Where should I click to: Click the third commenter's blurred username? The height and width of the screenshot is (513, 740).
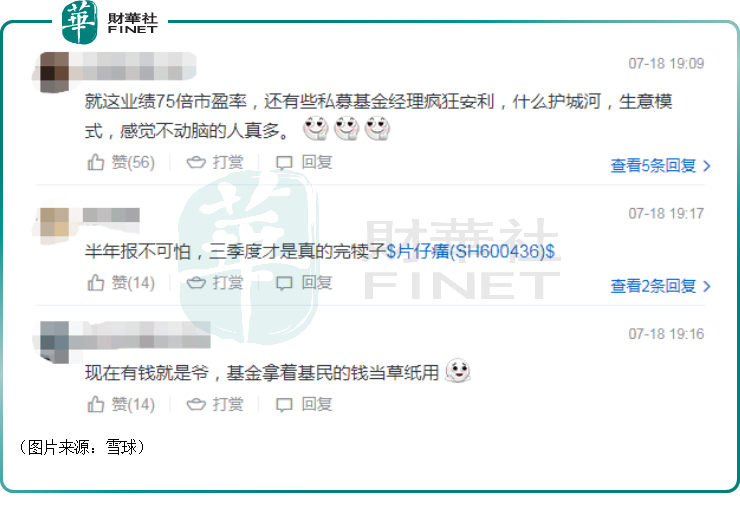click(x=140, y=335)
